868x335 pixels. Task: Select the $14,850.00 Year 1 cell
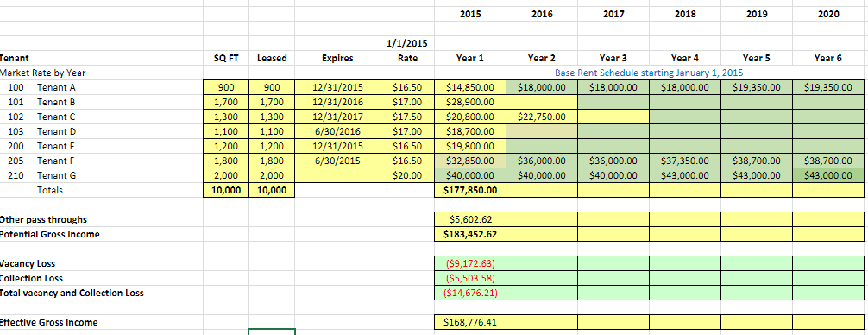[470, 87]
